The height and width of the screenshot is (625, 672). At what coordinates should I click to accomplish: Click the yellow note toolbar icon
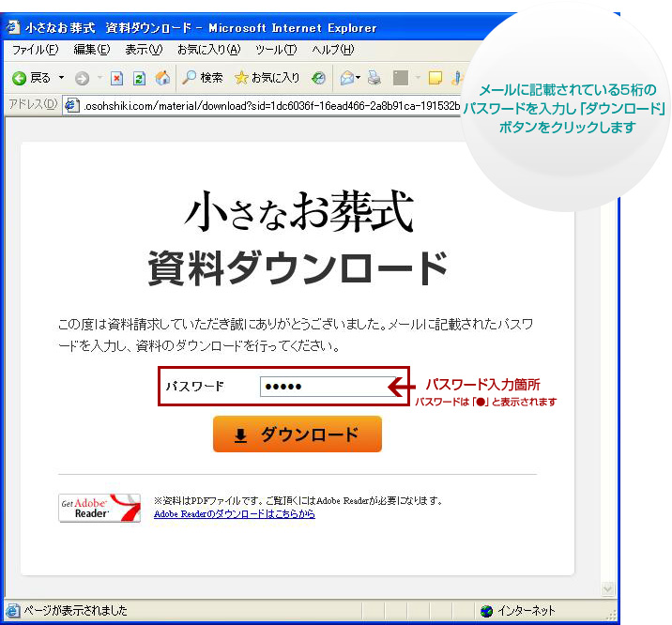(435, 78)
